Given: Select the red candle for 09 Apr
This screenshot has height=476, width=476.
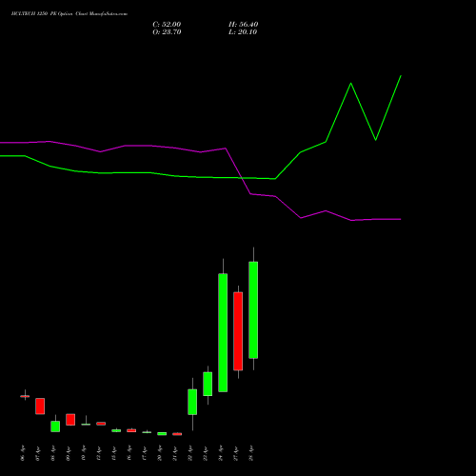Looking at the screenshot, I should [x=70, y=420].
